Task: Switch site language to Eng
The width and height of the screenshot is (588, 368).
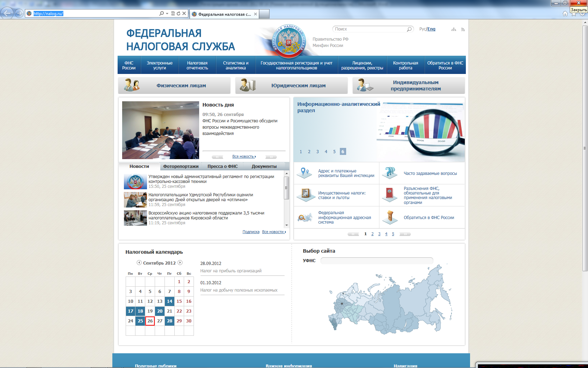Action: (x=431, y=29)
